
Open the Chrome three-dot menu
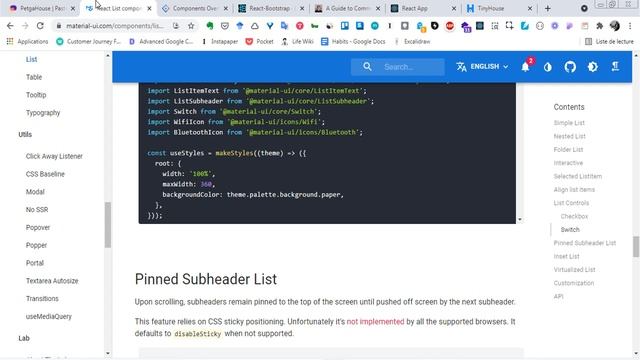[x=630, y=26]
